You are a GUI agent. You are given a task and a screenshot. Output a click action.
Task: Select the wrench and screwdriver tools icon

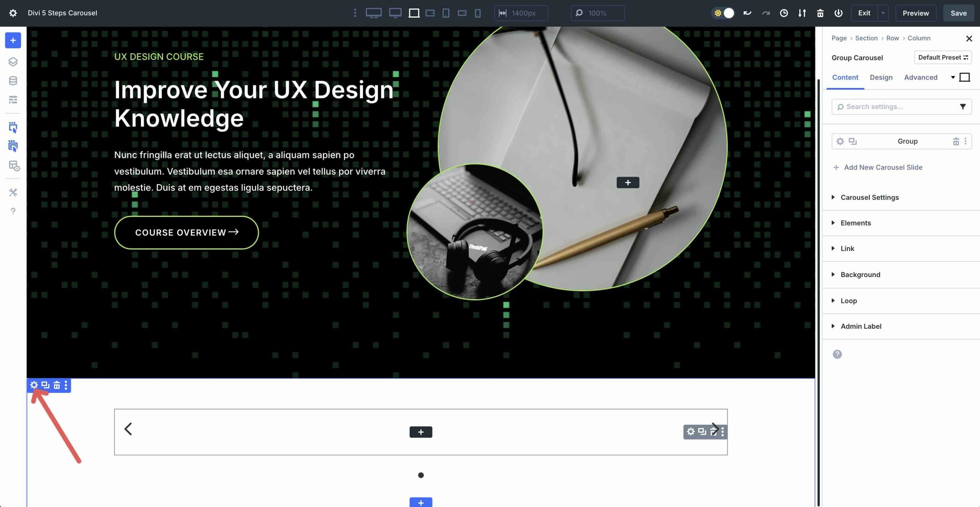(13, 192)
